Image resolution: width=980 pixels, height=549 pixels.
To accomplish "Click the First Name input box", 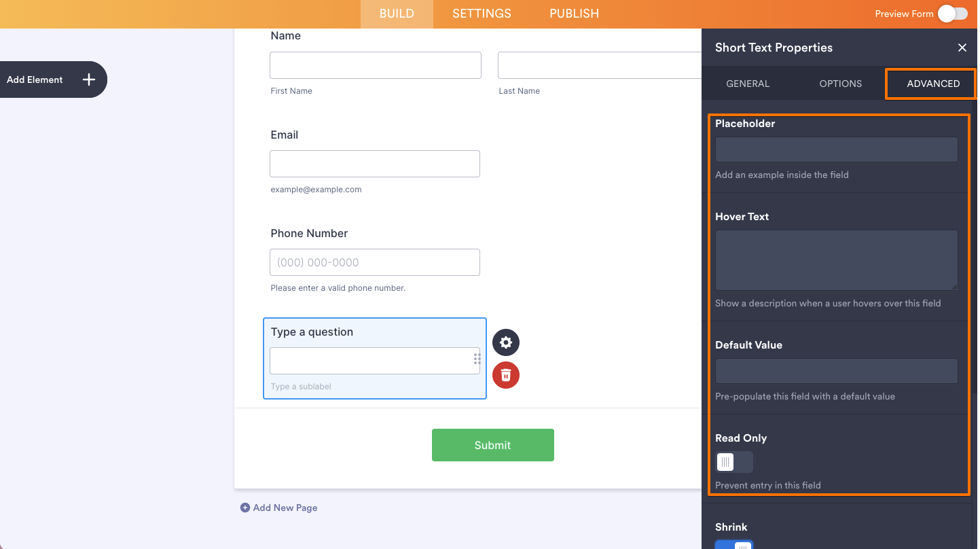I will point(376,65).
